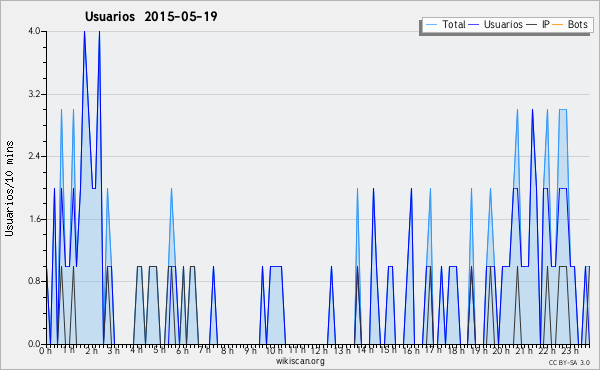Click the '14 h' x-axis label
This screenshot has width=600, height=370.
365,350
